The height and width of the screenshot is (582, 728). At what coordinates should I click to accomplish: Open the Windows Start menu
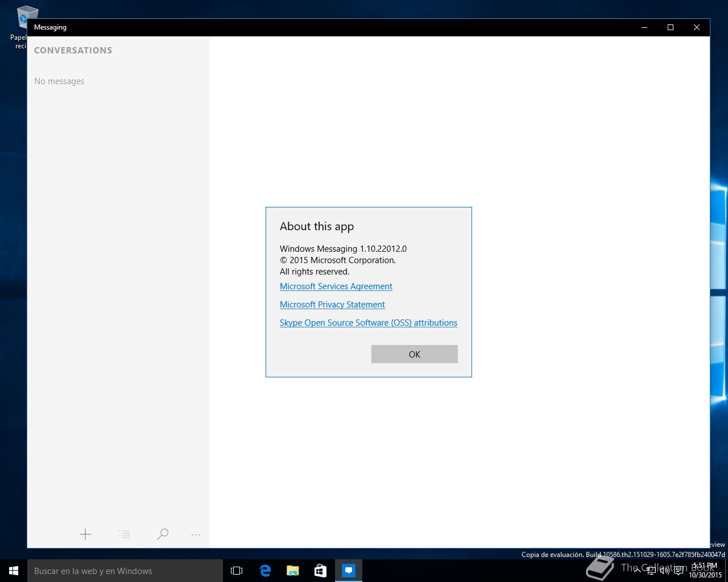14,571
